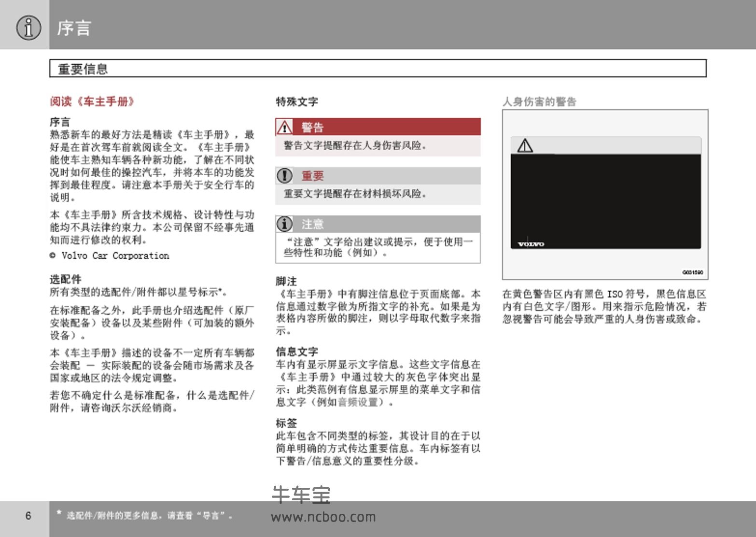Click the 注意 grey banner label
756x537 pixels.
[x=312, y=224]
